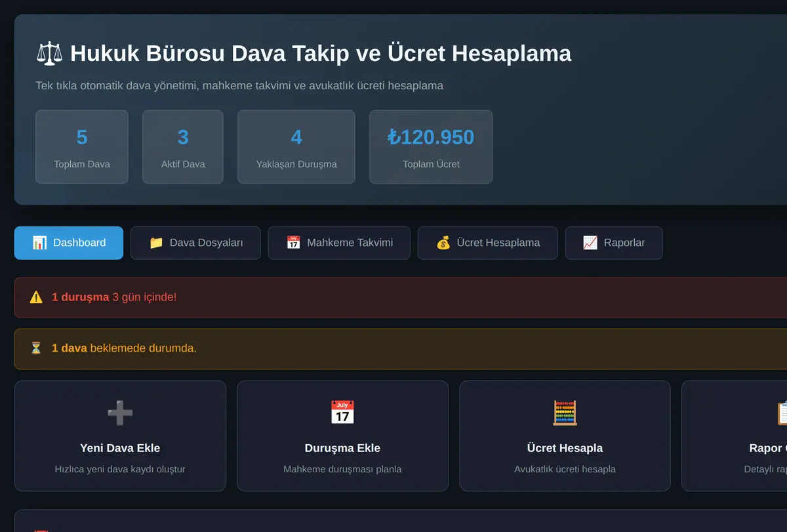This screenshot has height=532, width=787.
Task: Switch to the Dashboard tab
Action: coord(69,243)
